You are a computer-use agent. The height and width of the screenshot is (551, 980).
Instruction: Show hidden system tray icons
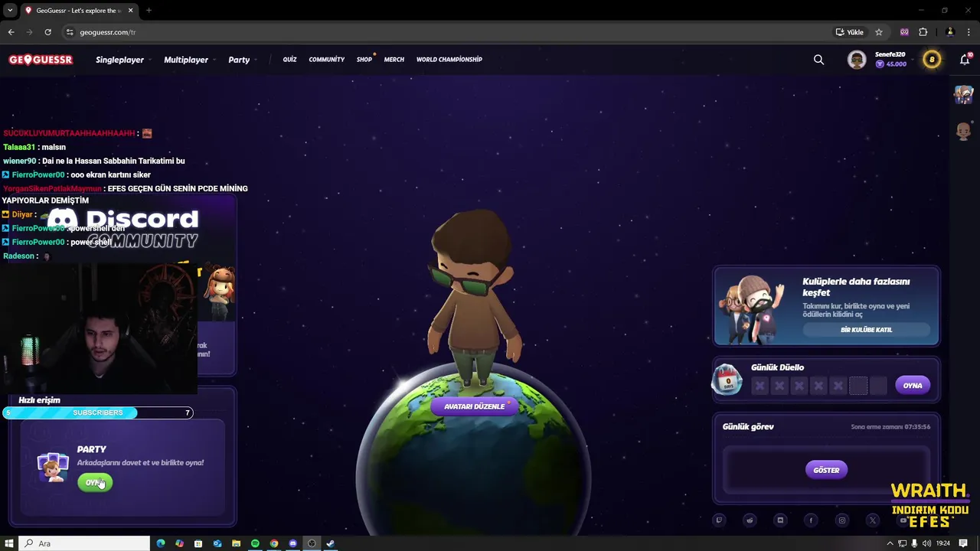890,543
